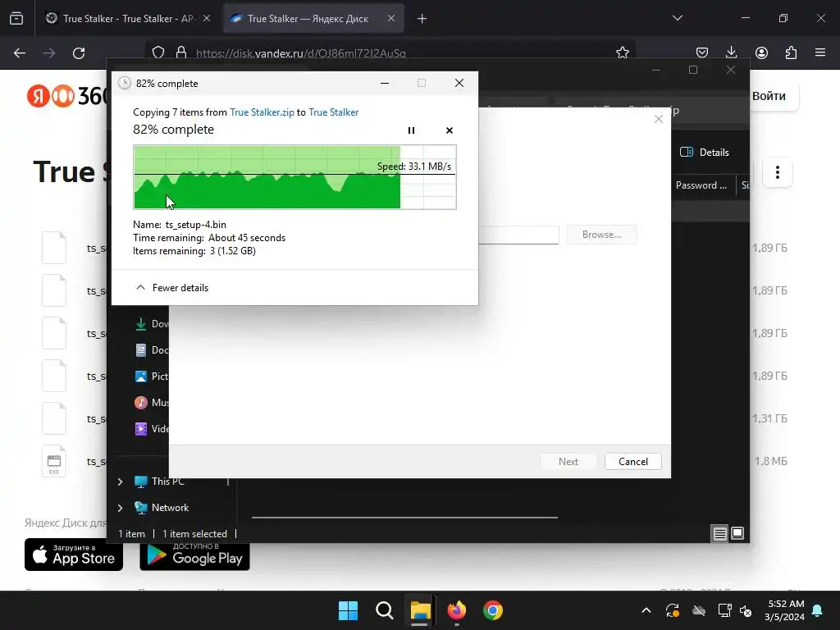The width and height of the screenshot is (840, 630).
Task: Open Firefox from the taskbar
Action: click(456, 610)
